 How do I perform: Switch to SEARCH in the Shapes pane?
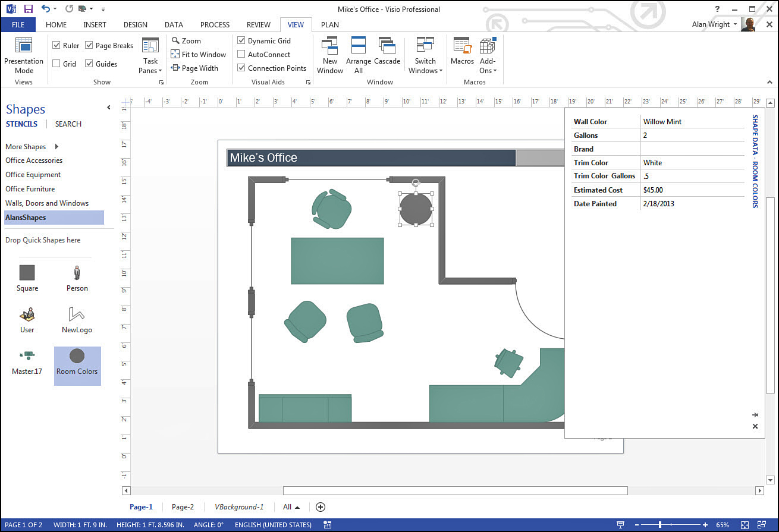[x=68, y=124]
